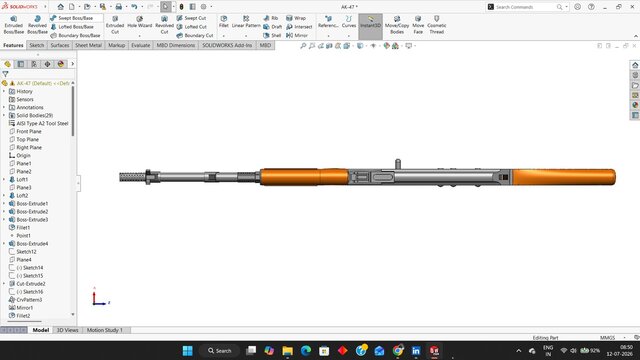The image size is (640, 360).
Task: Click the Intersect tool
Action: [299, 27]
